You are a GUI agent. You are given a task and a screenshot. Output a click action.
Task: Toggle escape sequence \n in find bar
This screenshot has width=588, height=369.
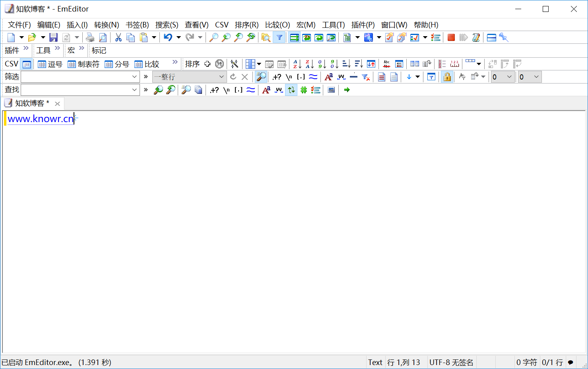pos(226,90)
